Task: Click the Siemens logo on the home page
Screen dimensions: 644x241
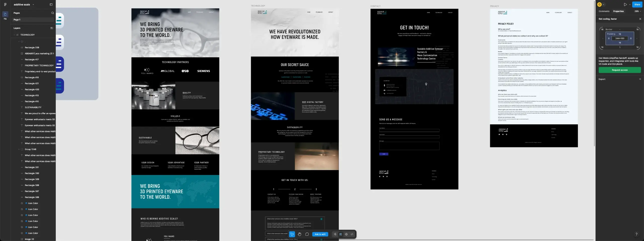Action: (x=204, y=71)
